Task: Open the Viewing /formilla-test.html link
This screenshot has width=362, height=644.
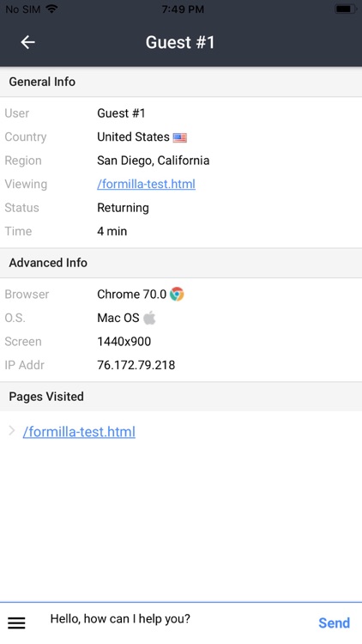Action: point(146,184)
